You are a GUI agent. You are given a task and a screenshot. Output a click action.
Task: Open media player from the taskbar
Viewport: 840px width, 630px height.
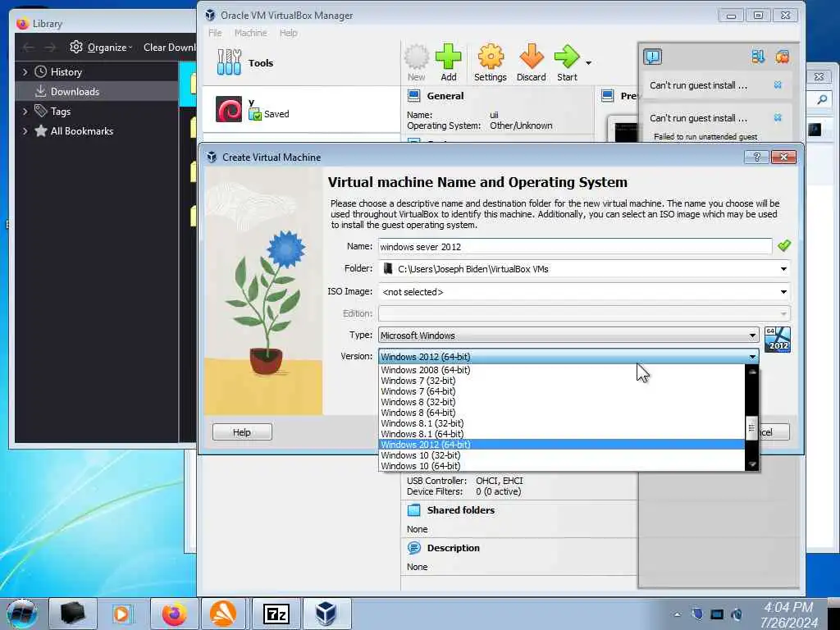121,614
